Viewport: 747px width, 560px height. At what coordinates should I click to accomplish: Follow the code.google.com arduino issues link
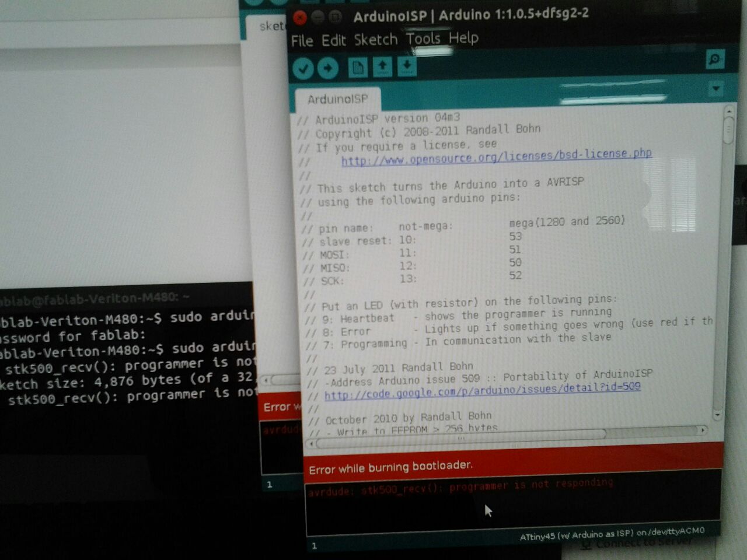coord(483,391)
